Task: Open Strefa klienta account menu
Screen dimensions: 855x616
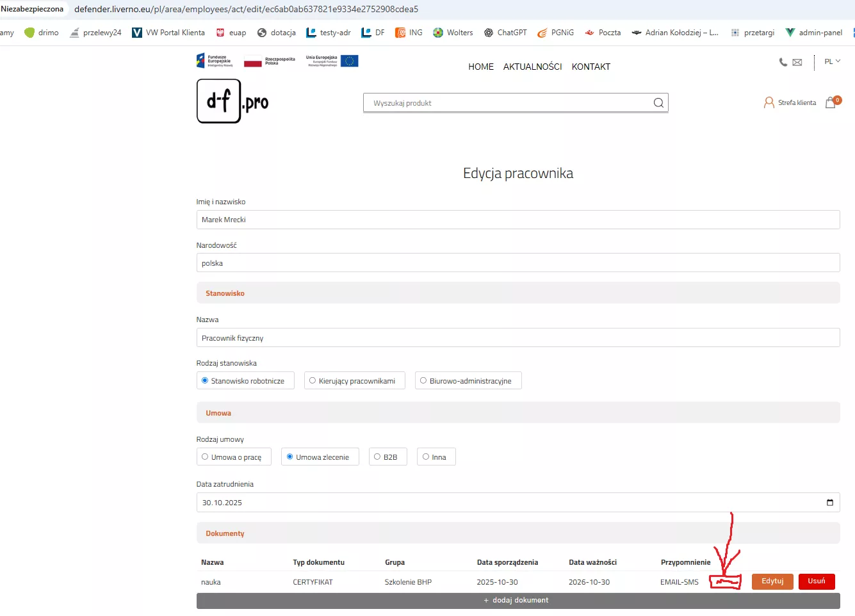Action: 790,102
